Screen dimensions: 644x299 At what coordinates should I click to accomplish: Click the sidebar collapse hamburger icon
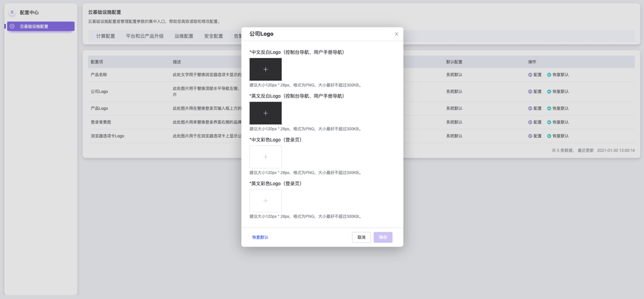[x=12, y=12]
